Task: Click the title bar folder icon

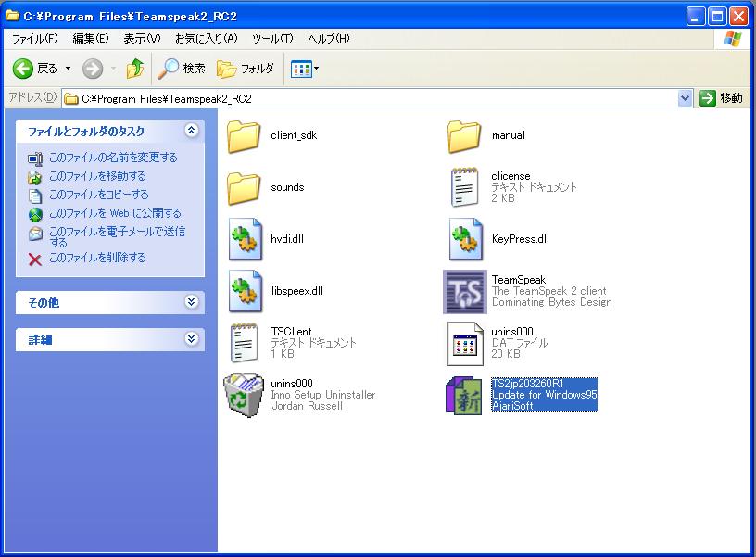Action: pos(12,16)
